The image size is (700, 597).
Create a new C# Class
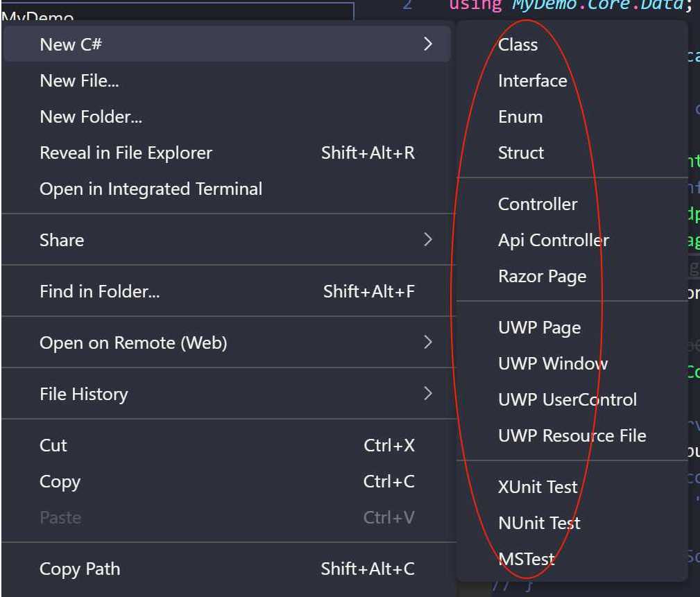pos(518,44)
